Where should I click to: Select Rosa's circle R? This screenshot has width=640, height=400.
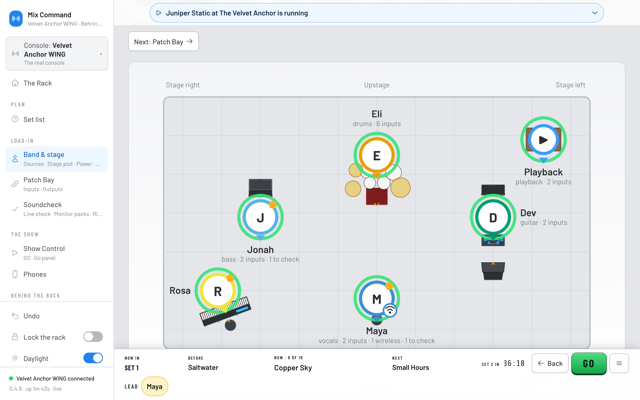click(x=218, y=291)
